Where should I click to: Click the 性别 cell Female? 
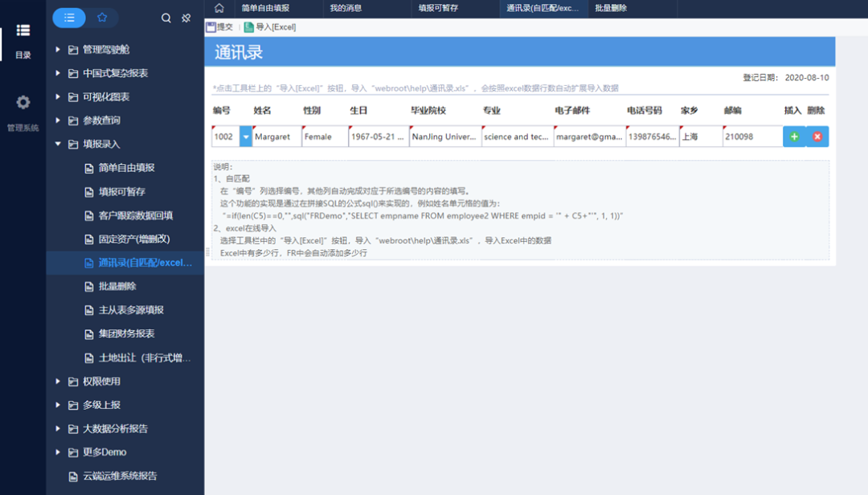[x=325, y=137]
